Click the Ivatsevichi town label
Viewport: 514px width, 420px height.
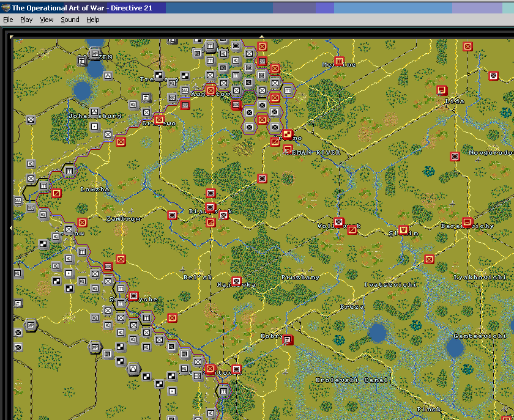pos(390,284)
